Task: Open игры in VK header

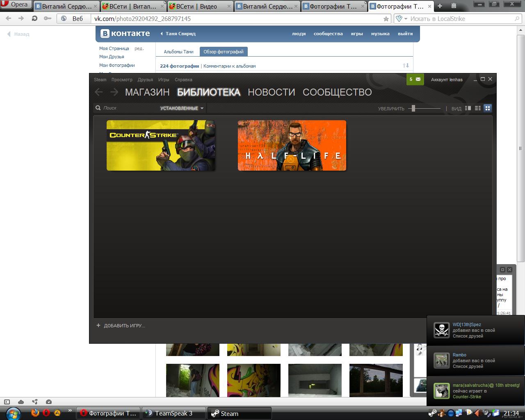Action: tap(357, 34)
